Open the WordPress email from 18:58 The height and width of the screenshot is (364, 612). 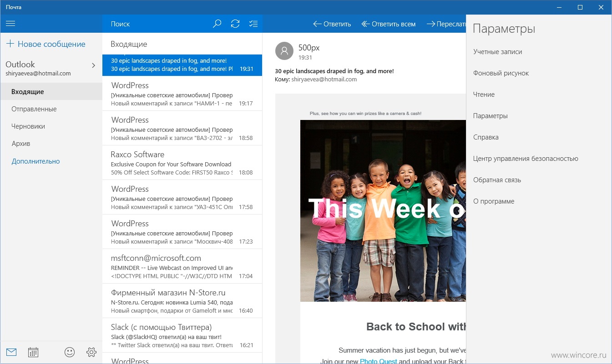pos(182,128)
